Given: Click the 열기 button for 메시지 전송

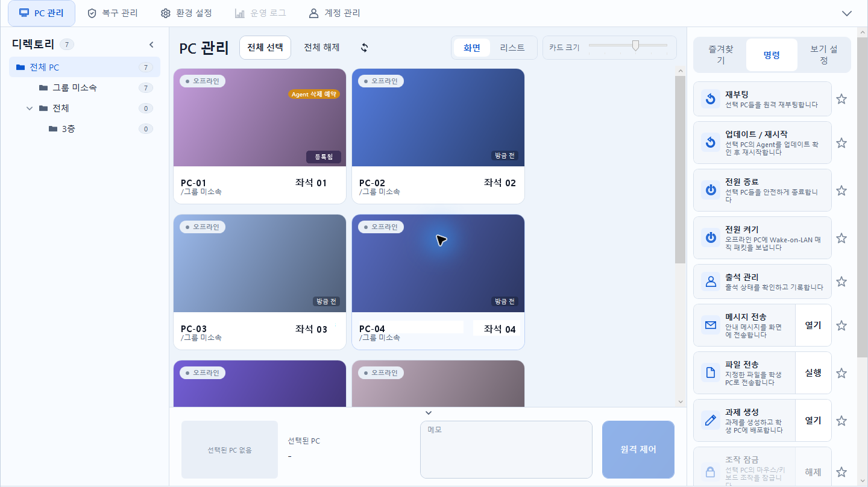Looking at the screenshot, I should (813, 325).
